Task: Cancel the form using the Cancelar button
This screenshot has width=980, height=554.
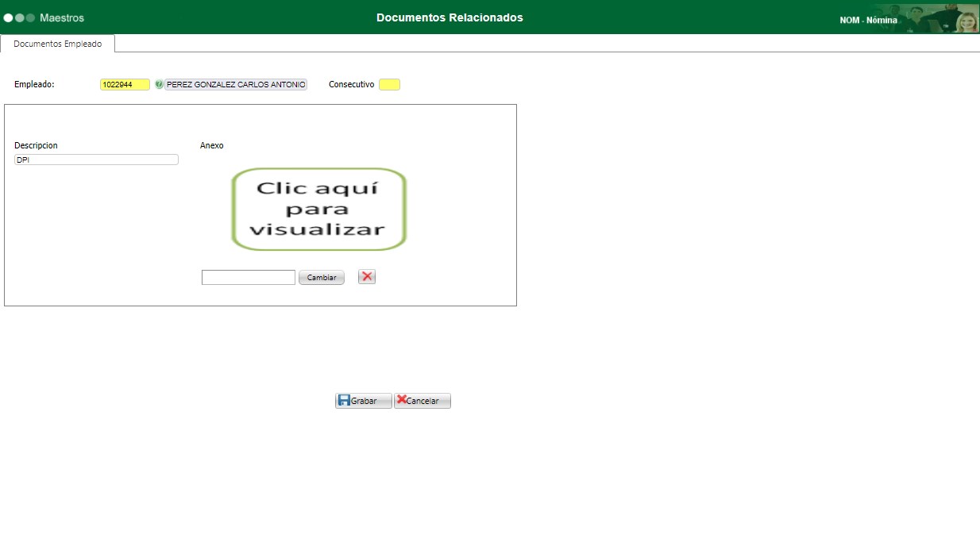Action: pos(422,400)
